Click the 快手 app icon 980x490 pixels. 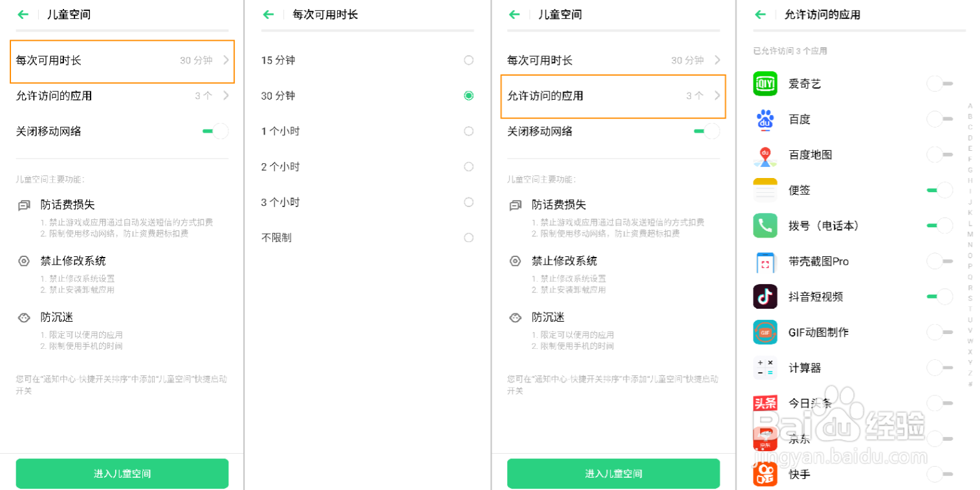766,474
